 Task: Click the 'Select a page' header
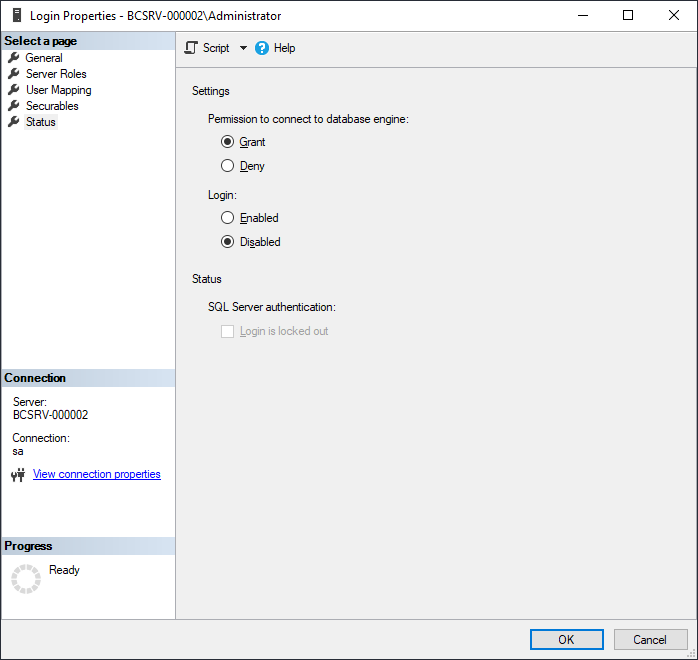[x=41, y=41]
